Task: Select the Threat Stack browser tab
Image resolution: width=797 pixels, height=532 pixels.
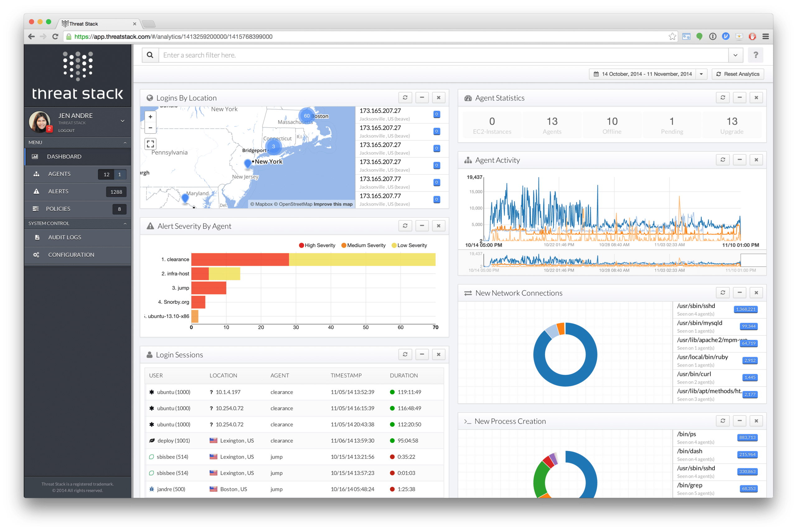Action: tap(99, 24)
